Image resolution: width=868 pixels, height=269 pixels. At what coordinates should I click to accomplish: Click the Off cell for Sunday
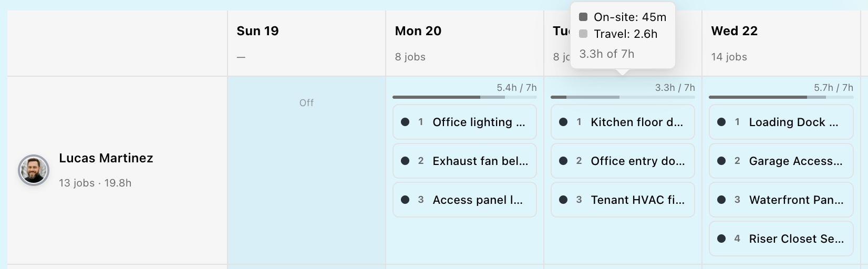(306, 103)
